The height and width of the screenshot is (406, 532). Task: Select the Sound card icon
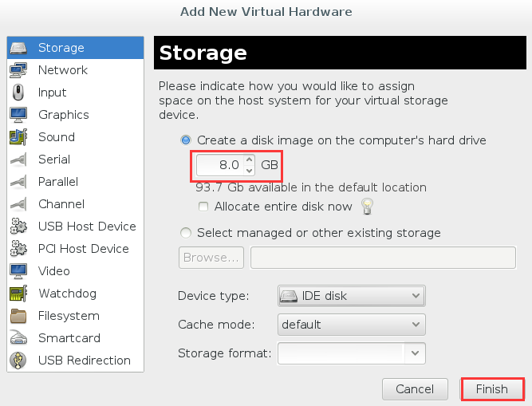18,137
